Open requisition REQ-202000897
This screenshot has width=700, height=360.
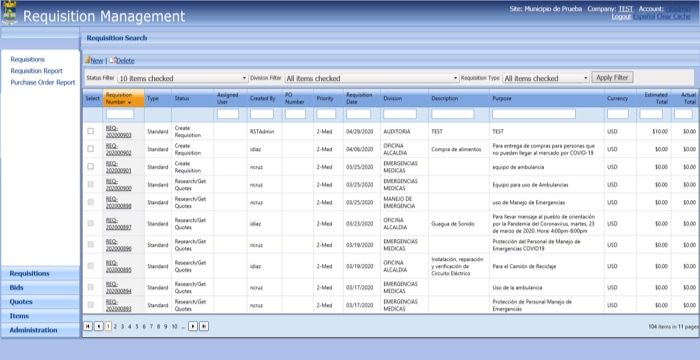[118, 223]
